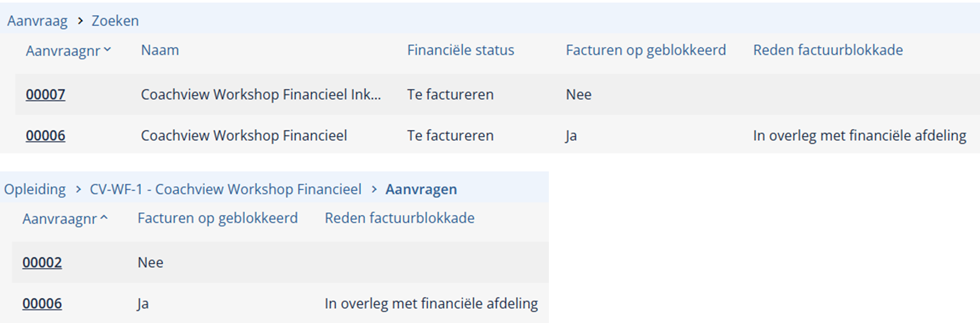Click the Naam column header
This screenshot has width=980, height=323.
pos(160,50)
